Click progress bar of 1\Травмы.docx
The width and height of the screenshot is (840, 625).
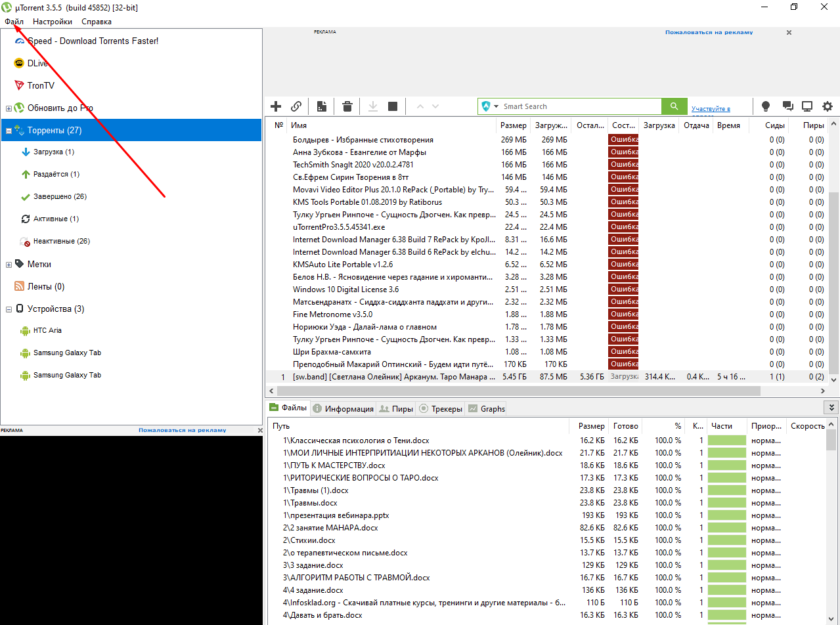point(727,503)
